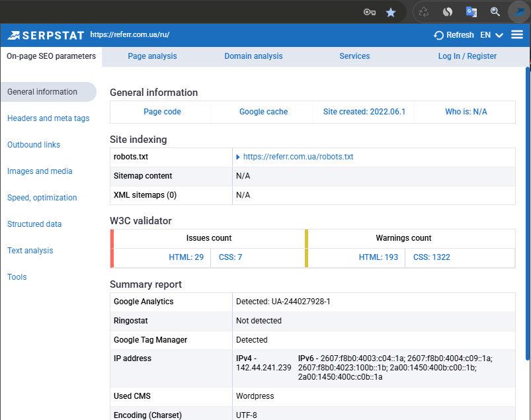Open the EN language dropdown
Viewport: 531px width, 420px height.
[x=491, y=35]
